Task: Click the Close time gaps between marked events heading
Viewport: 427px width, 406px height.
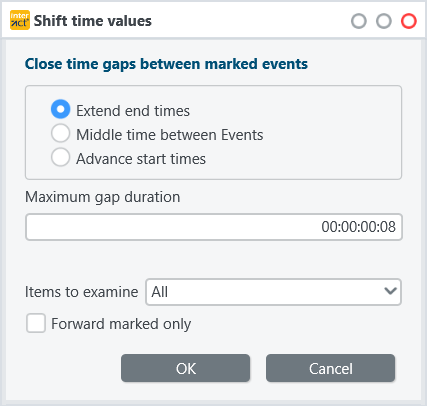Action: [166, 64]
